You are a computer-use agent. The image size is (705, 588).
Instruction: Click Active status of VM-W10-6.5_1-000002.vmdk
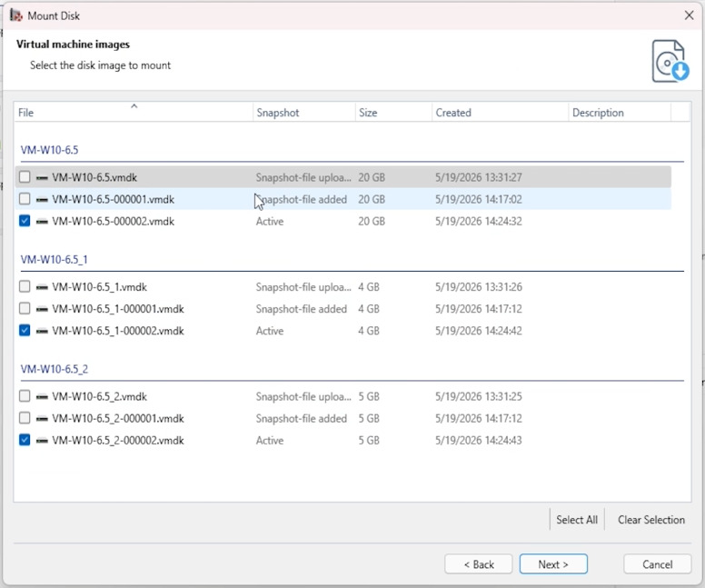coord(270,331)
